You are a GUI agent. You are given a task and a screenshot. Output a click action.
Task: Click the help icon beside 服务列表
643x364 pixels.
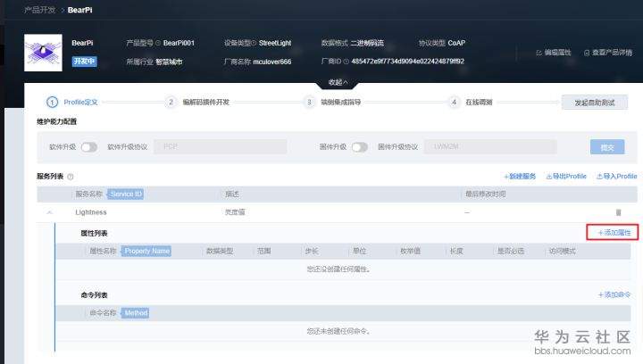[x=71, y=177]
